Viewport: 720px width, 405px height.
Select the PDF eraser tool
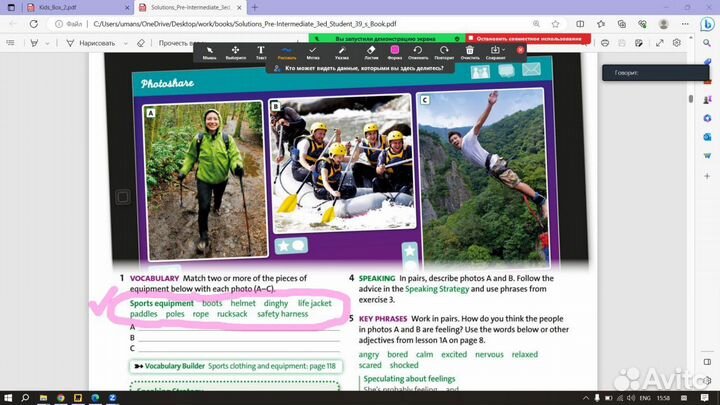(141, 43)
